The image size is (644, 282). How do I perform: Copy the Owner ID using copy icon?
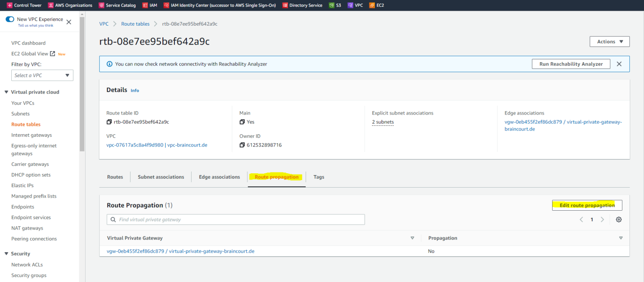tap(242, 145)
